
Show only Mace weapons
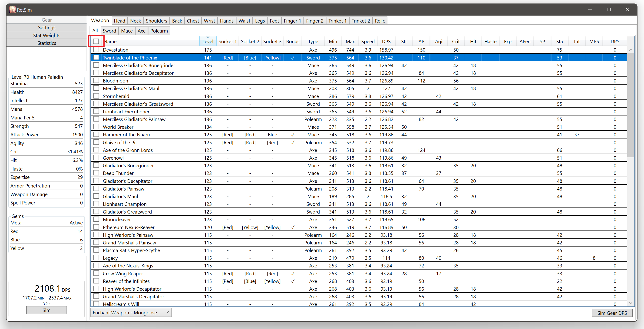point(127,31)
